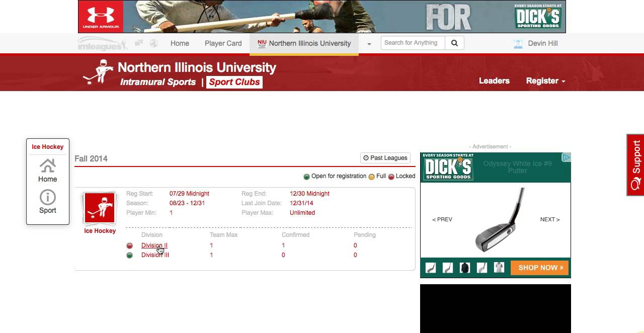Click the Season value 08/23 - 12/31
The width and height of the screenshot is (644, 333).
(x=187, y=203)
